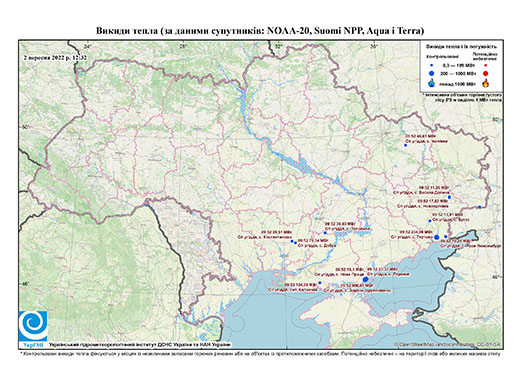520x368 pixels.
Task: Click the blue marker labeled 11,26 МВт
Action: 449,197
